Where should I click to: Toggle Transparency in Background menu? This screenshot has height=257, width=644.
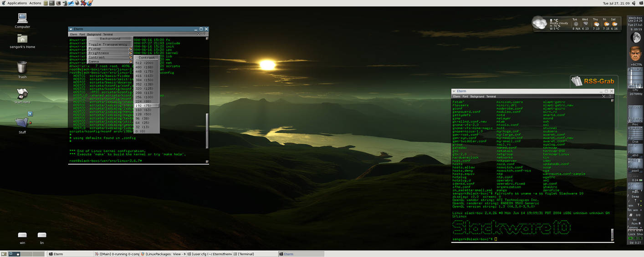tap(108, 45)
